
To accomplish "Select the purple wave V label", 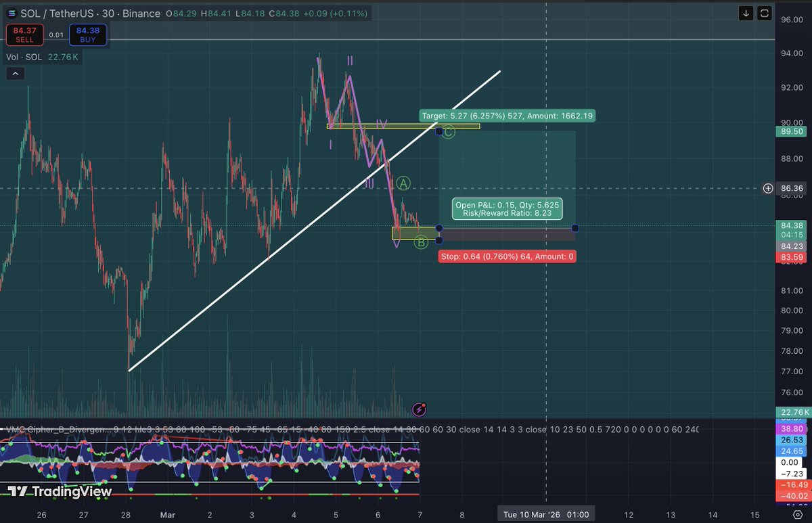I will pyautogui.click(x=397, y=243).
